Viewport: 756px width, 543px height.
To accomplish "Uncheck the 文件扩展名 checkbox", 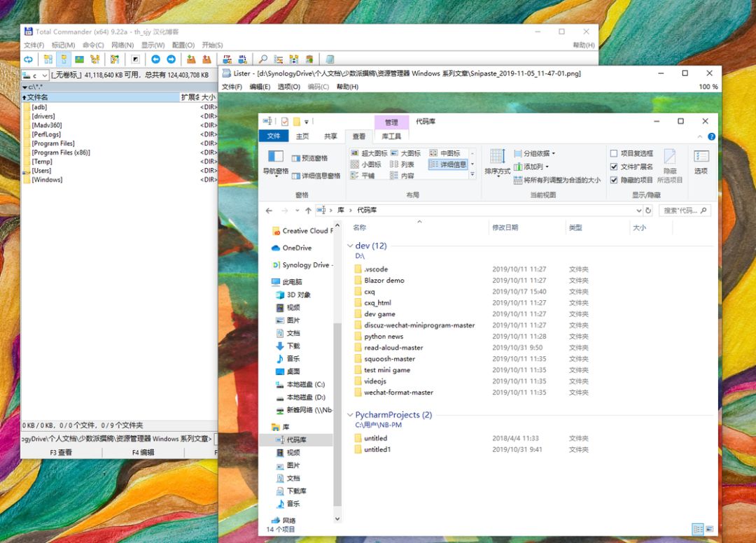I will (614, 167).
